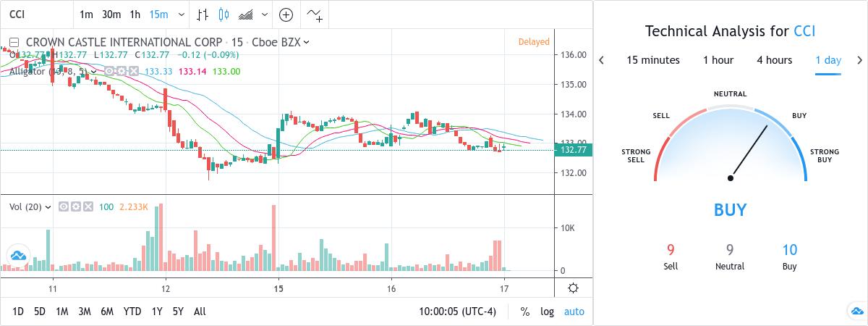Click the Buy count 10
The width and height of the screenshot is (868, 326).
click(789, 251)
